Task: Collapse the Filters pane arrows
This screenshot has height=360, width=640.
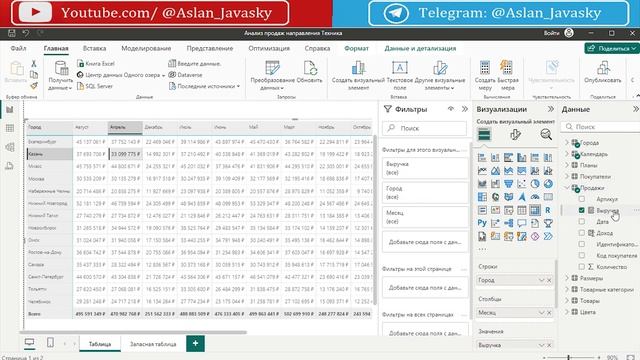Action: pos(465,109)
